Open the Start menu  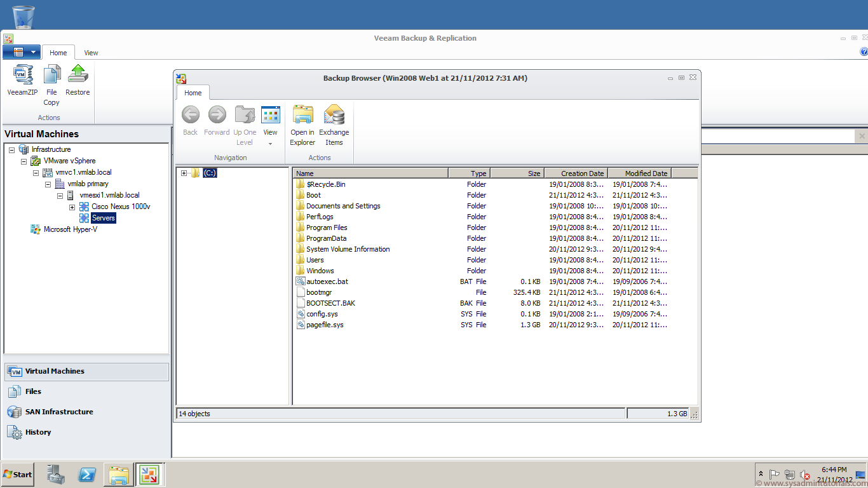coord(18,474)
